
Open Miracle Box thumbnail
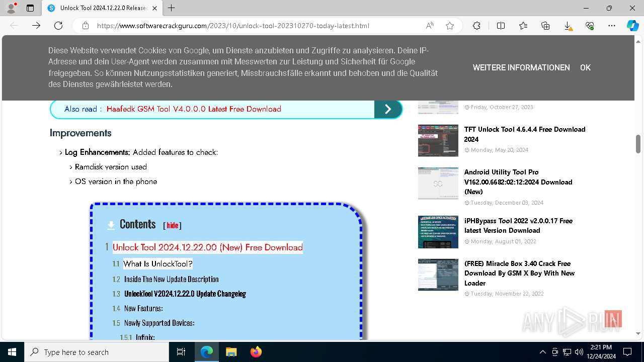coord(438,275)
